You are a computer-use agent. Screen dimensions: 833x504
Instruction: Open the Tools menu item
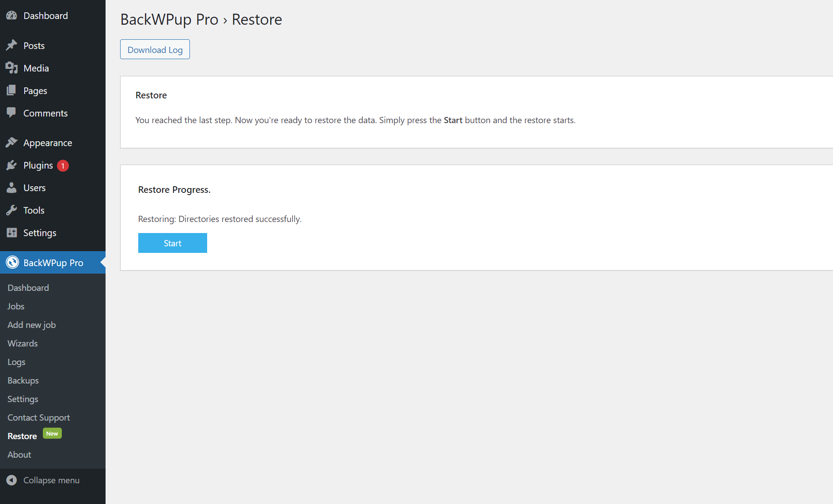click(53, 210)
